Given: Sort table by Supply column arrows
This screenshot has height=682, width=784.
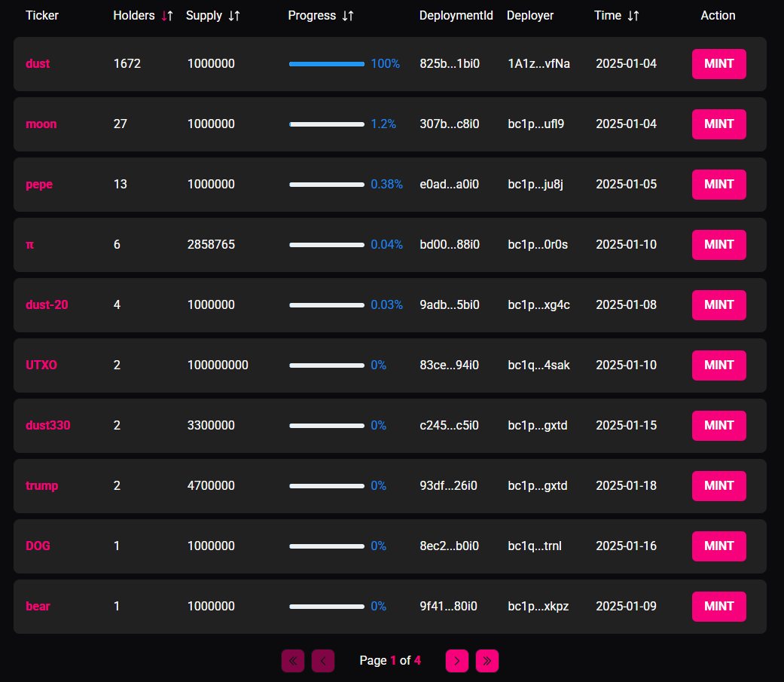Looking at the screenshot, I should point(234,16).
